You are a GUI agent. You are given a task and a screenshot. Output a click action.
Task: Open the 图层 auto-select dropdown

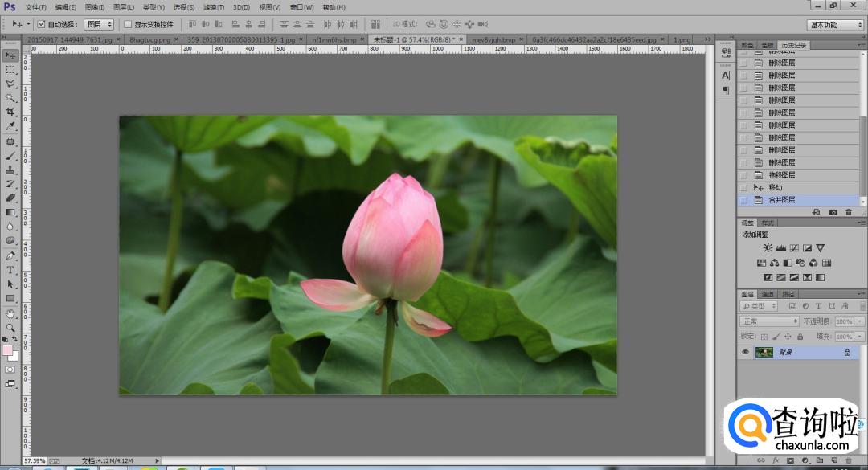tap(98, 24)
